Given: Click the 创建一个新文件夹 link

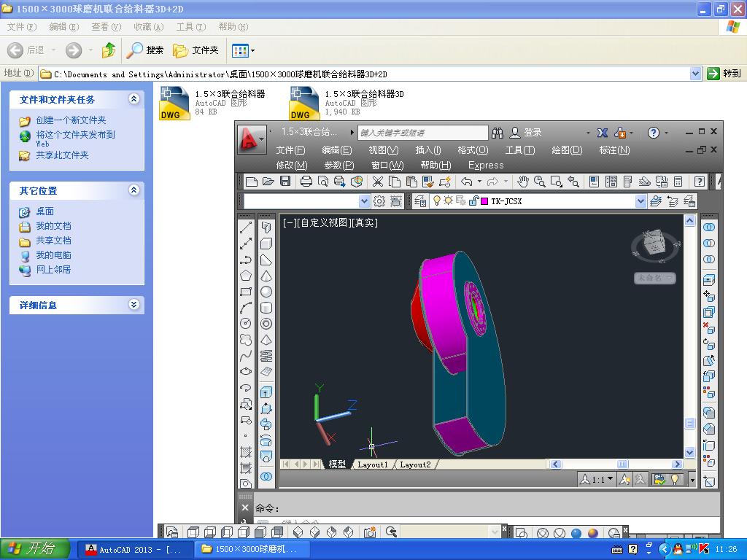Looking at the screenshot, I should (x=71, y=120).
